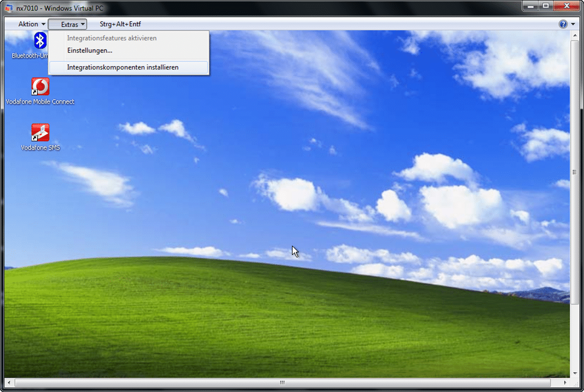Screen dimensions: 584x392
Task: Click the scroll up arrow
Action: [574, 34]
